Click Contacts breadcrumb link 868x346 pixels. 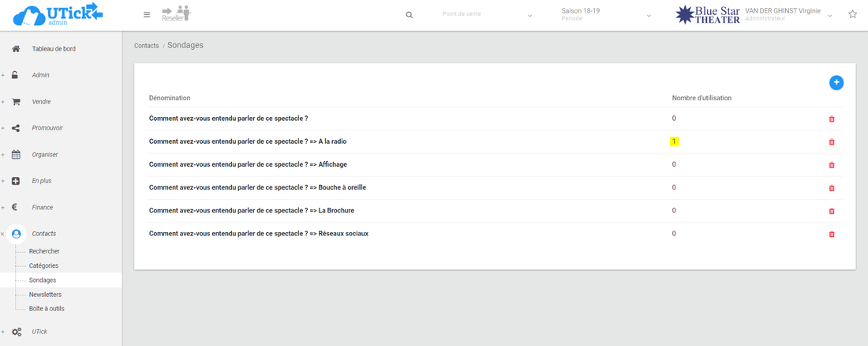tap(146, 46)
